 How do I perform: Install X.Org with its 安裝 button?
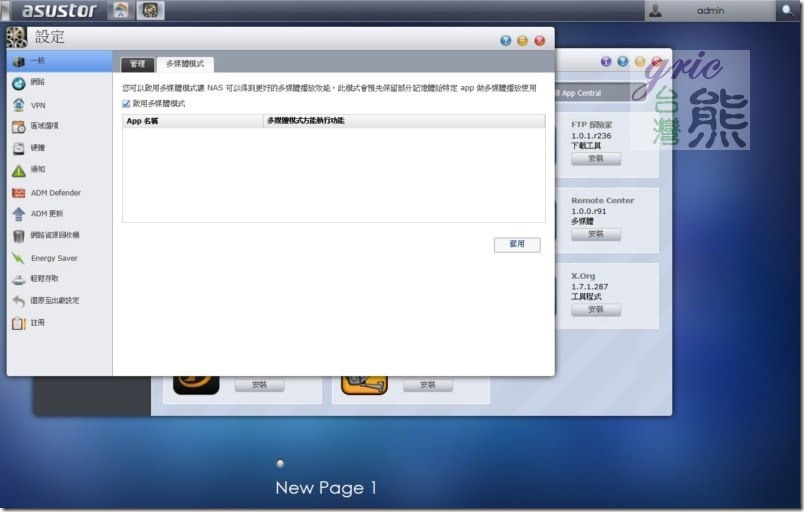596,310
